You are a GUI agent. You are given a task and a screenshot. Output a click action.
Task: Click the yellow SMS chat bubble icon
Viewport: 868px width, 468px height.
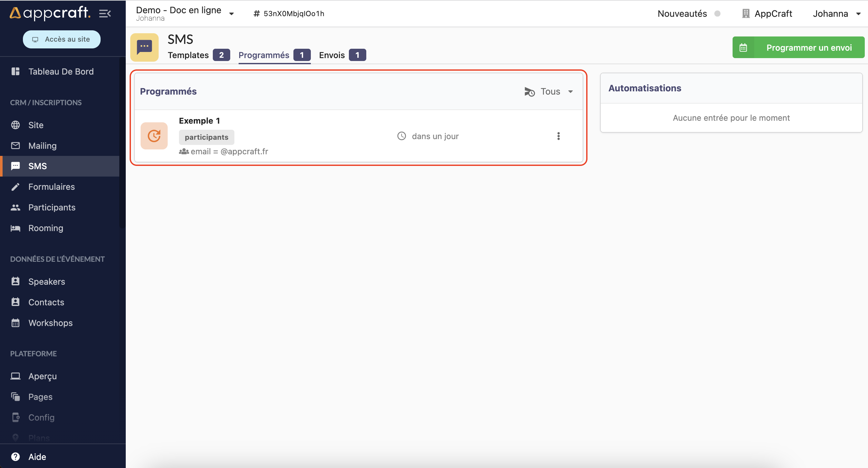[144, 47]
